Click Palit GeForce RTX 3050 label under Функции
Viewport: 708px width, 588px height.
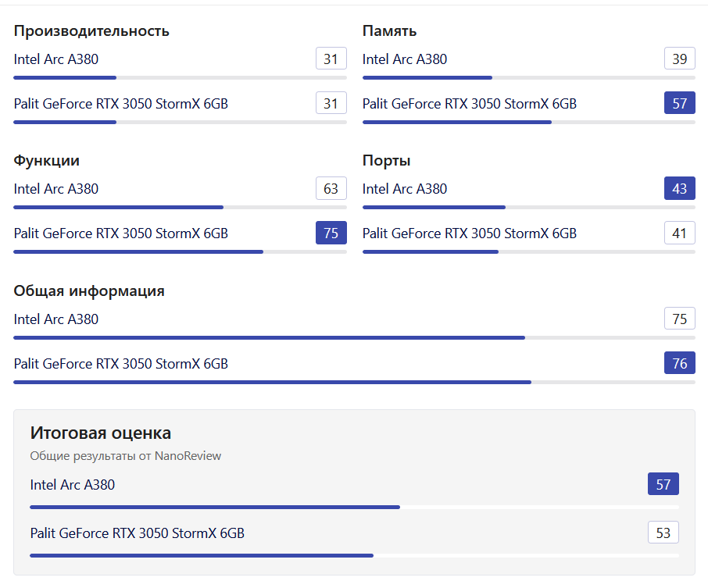click(x=121, y=233)
